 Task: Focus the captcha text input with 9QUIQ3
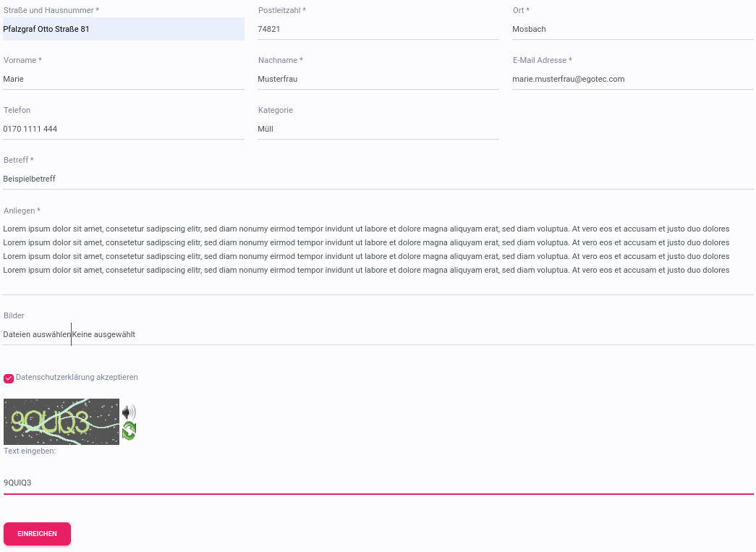coord(378,483)
